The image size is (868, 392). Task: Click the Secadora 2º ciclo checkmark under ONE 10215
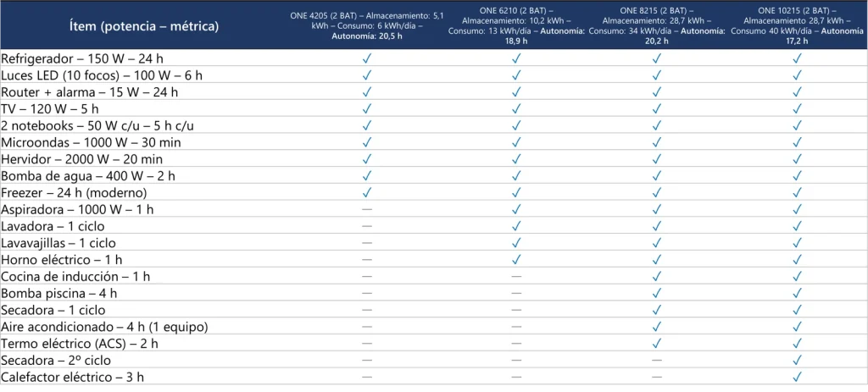[x=797, y=360]
